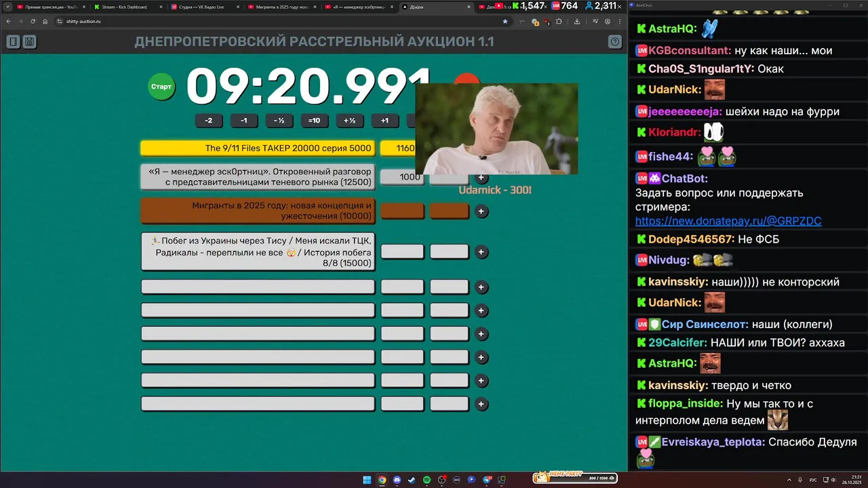Viewport: 868px width, 488px height.
Task: Click plus icon on the эскортниц lot row
Action: pyautogui.click(x=481, y=178)
